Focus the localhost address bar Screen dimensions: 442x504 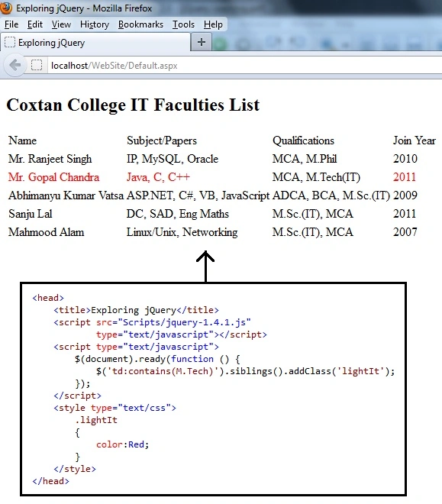245,66
